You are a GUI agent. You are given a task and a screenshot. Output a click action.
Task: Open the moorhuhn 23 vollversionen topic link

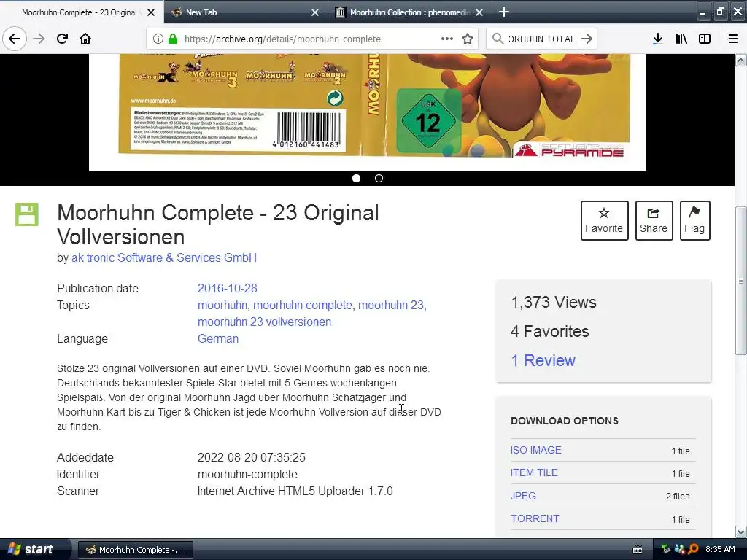click(264, 322)
